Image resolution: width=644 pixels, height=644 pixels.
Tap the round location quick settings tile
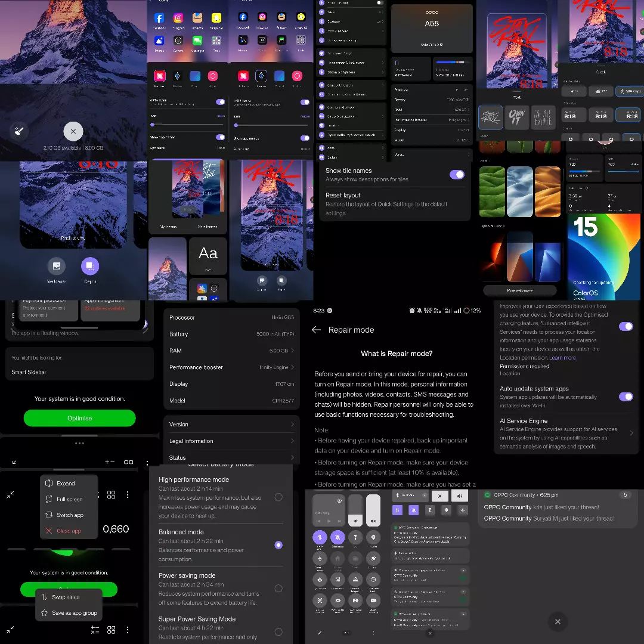(x=373, y=537)
